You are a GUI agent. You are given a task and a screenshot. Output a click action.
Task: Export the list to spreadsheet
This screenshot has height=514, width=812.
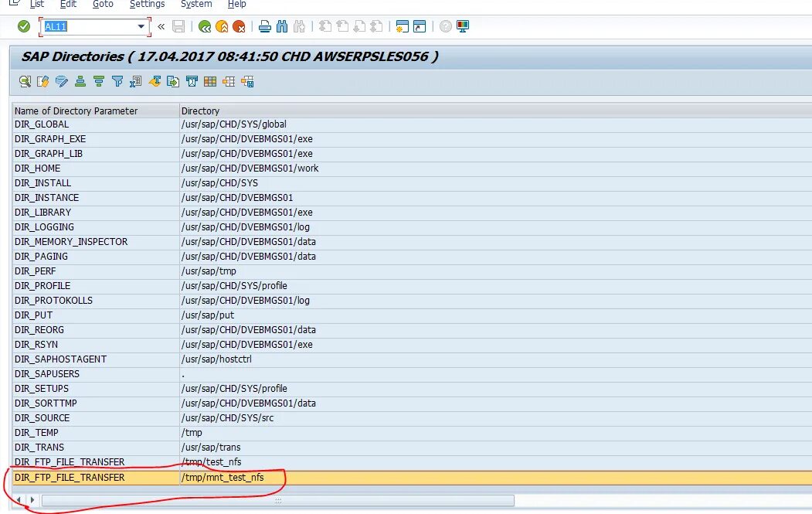[x=136, y=81]
